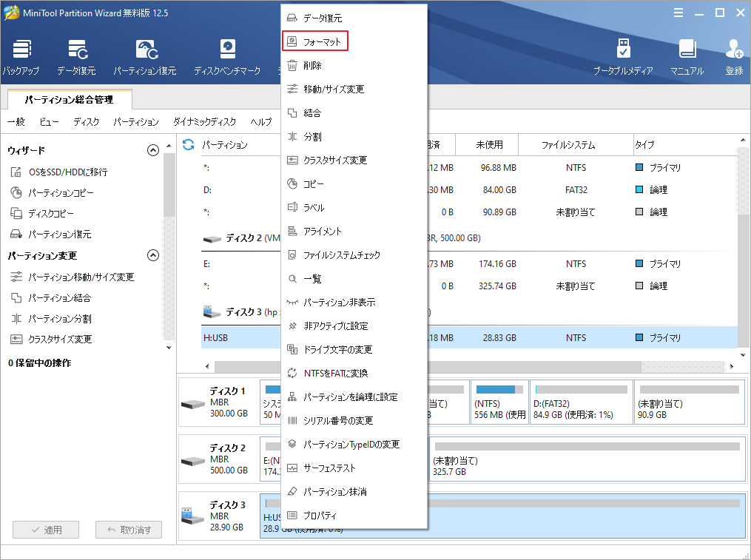Run ファイルシステムチェック from context menu
Screen dimensions: 751x560
[x=354, y=255]
